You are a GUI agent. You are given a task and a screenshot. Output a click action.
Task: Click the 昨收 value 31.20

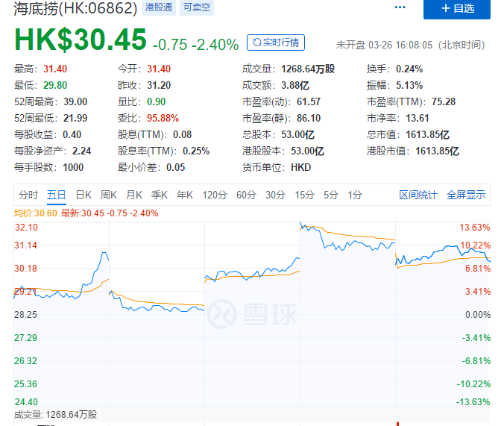click(159, 85)
